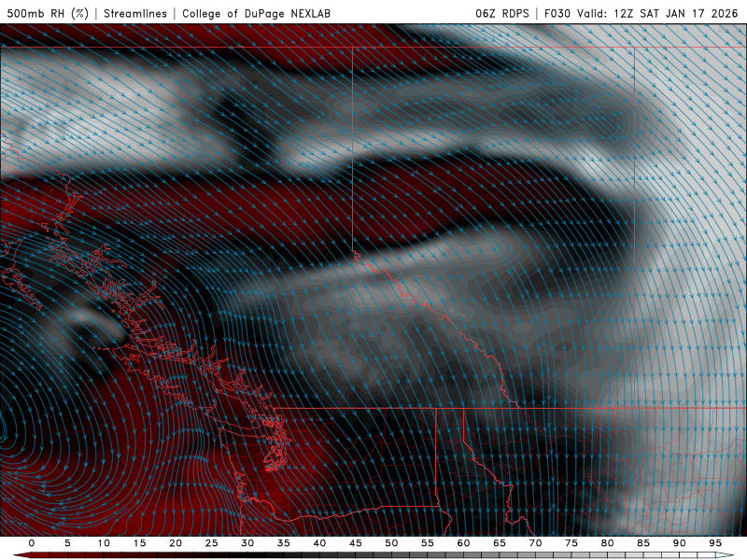This screenshot has height=560, width=747.
Task: Click the colorbar label '0'
Action: coord(32,543)
